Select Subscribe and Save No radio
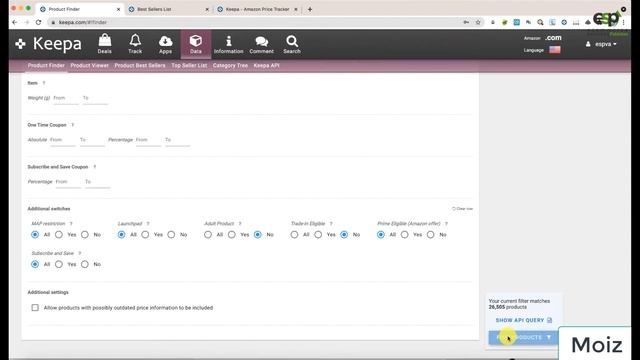 pos(85,264)
